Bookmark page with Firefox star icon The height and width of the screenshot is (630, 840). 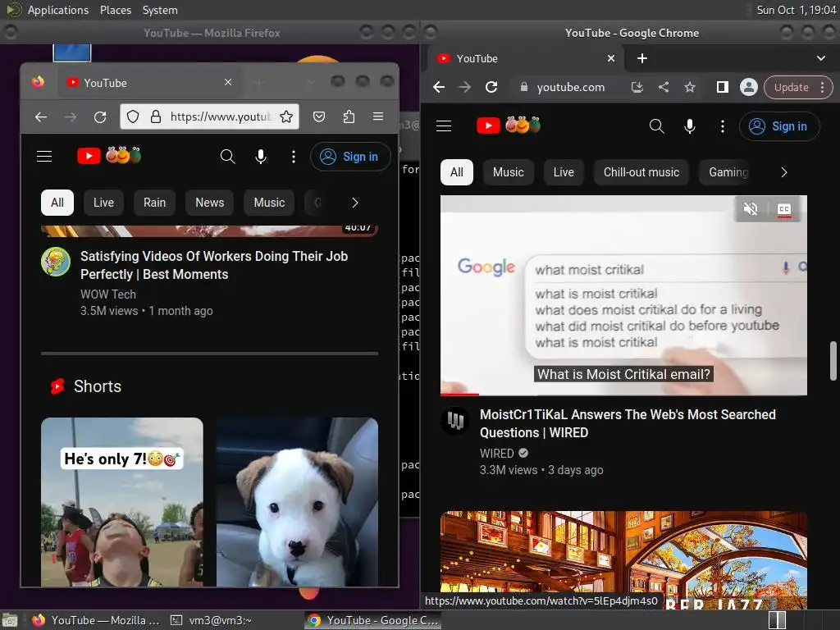click(286, 116)
